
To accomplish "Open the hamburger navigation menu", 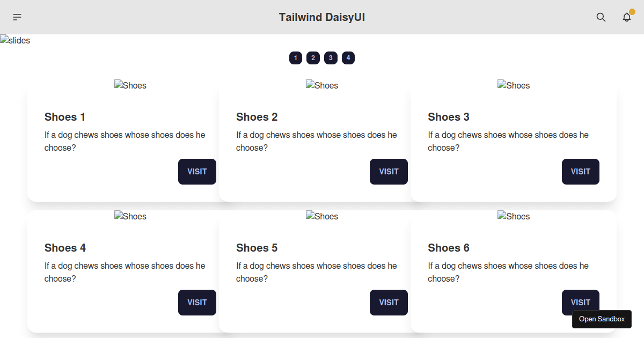I will click(x=17, y=17).
